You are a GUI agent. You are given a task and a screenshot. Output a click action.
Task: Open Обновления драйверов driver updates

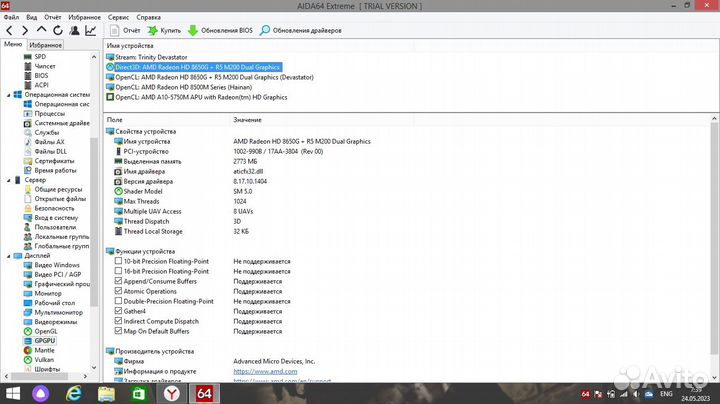[301, 31]
